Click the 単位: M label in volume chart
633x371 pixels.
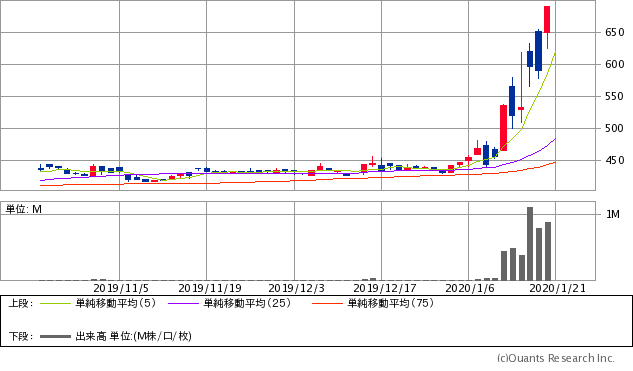coord(23,209)
